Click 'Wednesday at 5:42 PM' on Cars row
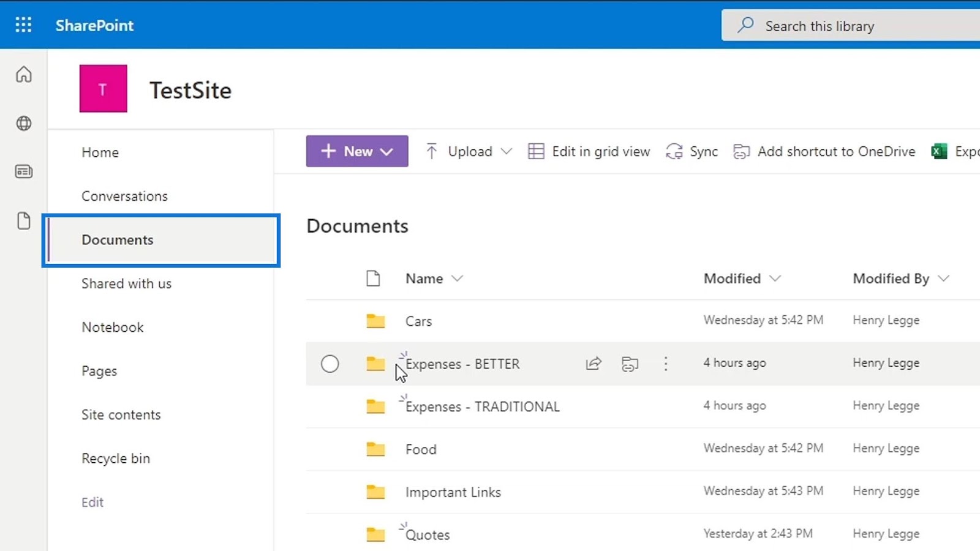This screenshot has height=551, width=980. (x=763, y=320)
